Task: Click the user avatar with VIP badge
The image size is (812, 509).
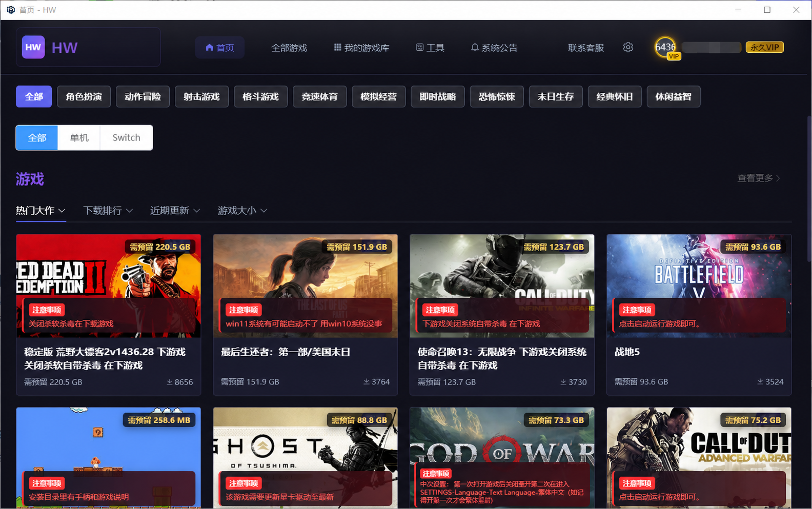Action: [x=666, y=48]
